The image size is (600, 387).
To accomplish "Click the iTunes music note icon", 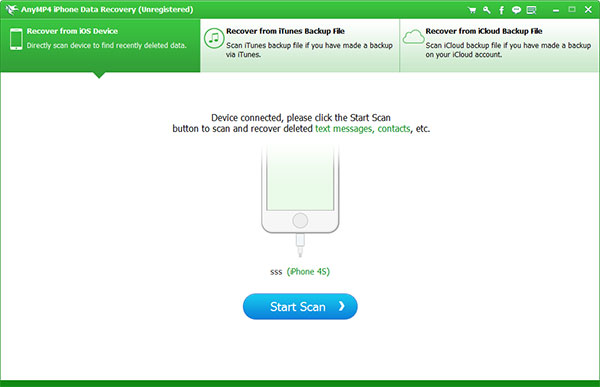I will point(214,38).
